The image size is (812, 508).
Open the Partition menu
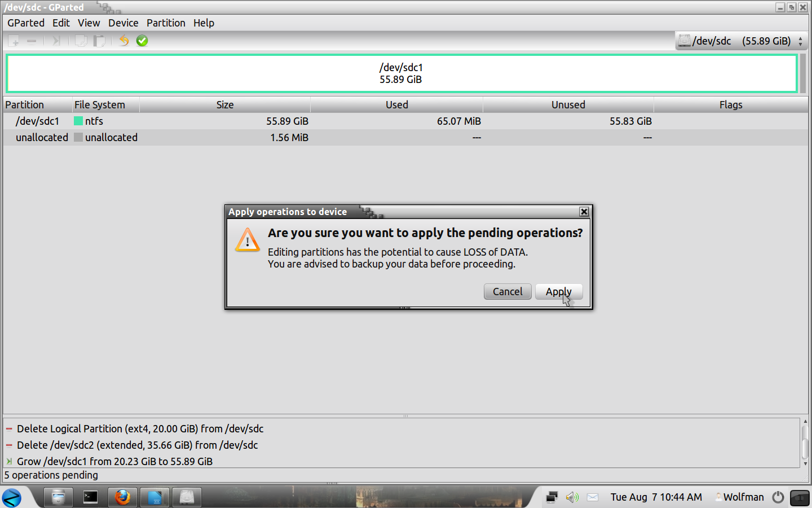click(x=166, y=23)
